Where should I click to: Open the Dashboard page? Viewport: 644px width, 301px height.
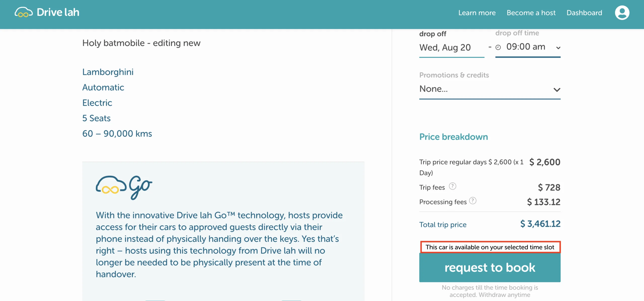[x=584, y=13]
